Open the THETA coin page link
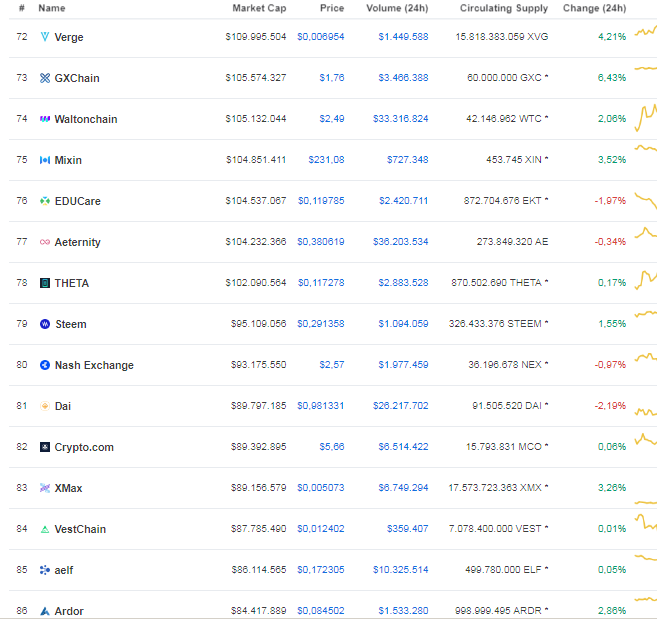This screenshot has height=620, width=657. (72, 284)
